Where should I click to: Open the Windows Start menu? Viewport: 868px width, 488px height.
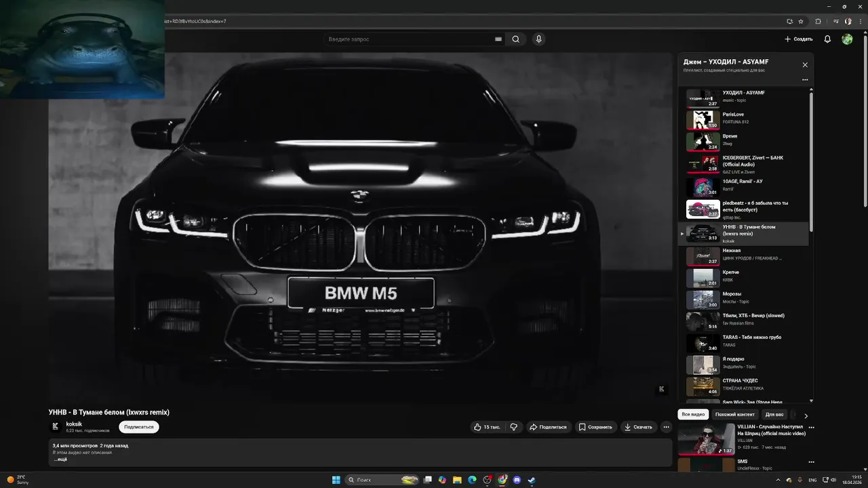[x=336, y=480]
